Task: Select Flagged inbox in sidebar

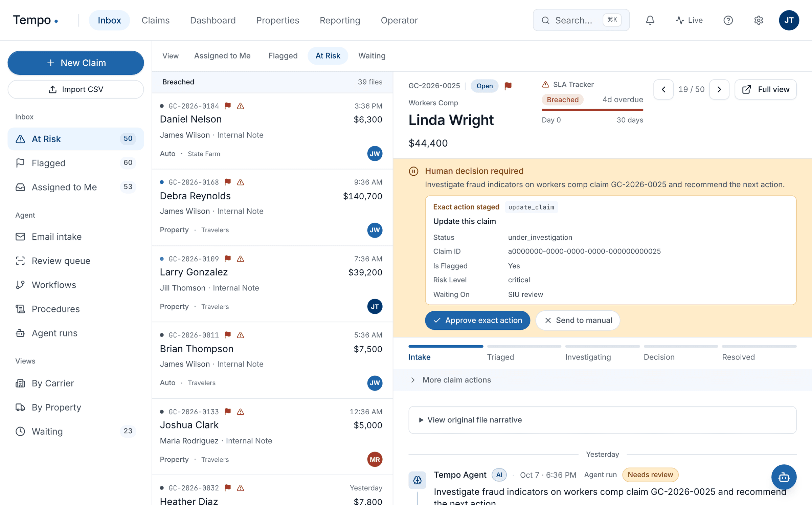Action: 76,163
